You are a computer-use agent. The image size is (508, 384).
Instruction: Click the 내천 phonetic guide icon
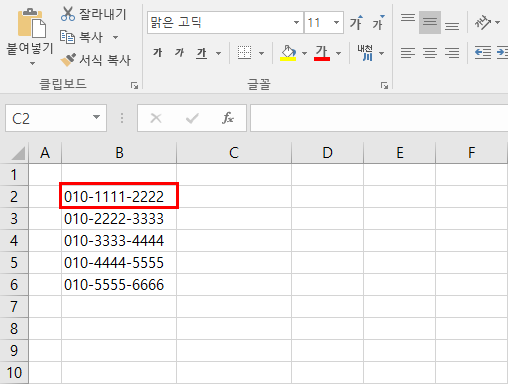(365, 53)
